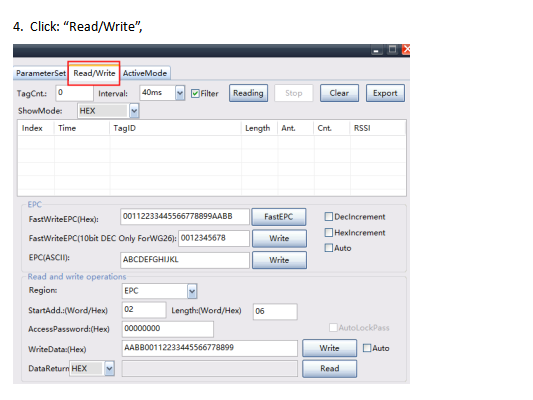This screenshot has width=533, height=400.
Task: Click the 10bit DEC 0012345678 field
Action: click(x=214, y=238)
